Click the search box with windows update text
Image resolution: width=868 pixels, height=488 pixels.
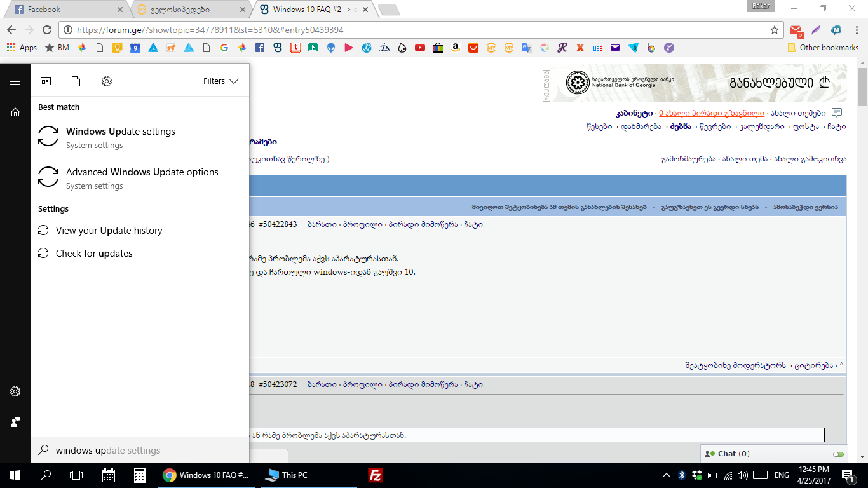click(140, 451)
